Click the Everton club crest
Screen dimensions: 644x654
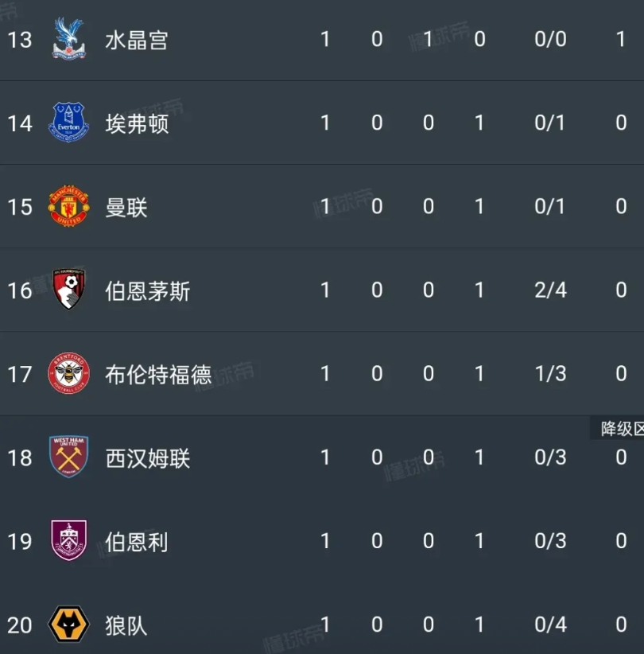[68, 123]
